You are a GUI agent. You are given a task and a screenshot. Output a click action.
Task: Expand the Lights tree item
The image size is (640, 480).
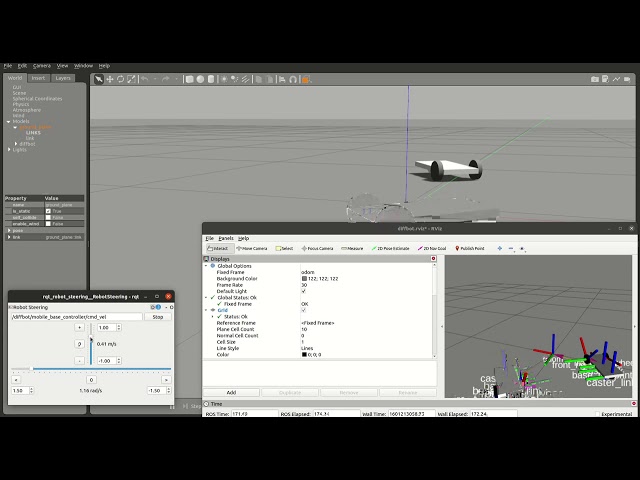point(9,150)
